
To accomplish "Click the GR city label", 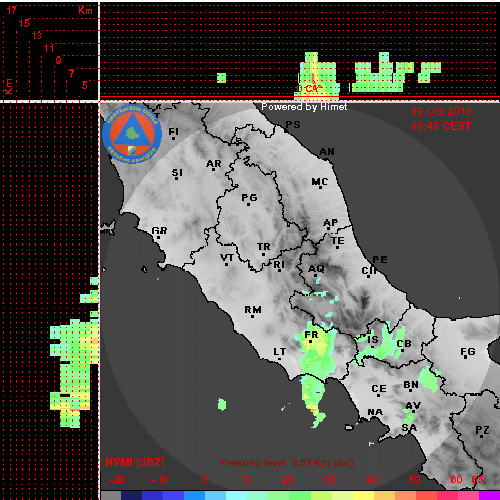I will click(159, 231).
